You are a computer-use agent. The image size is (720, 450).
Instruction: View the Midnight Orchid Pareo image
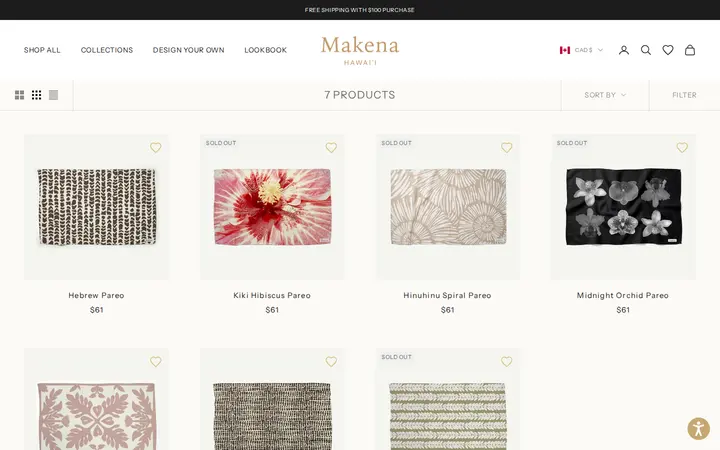pos(623,207)
